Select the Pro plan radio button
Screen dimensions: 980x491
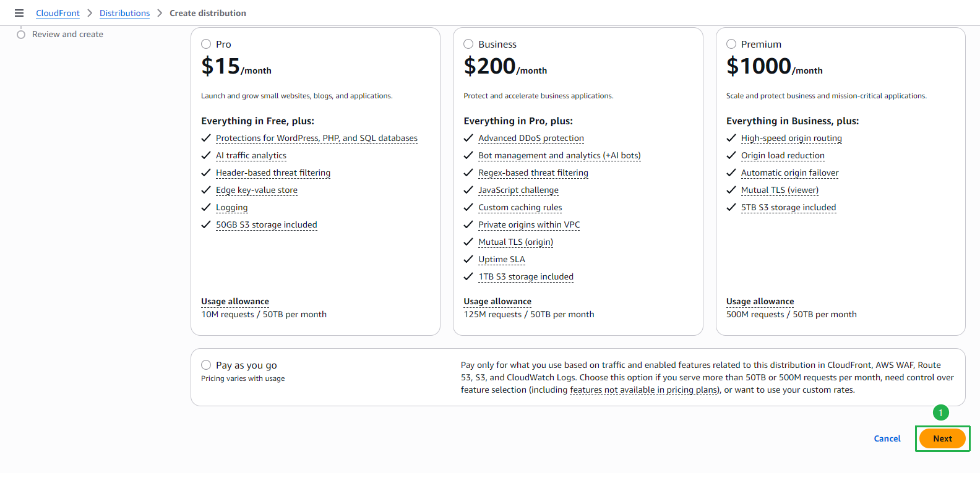tap(206, 44)
